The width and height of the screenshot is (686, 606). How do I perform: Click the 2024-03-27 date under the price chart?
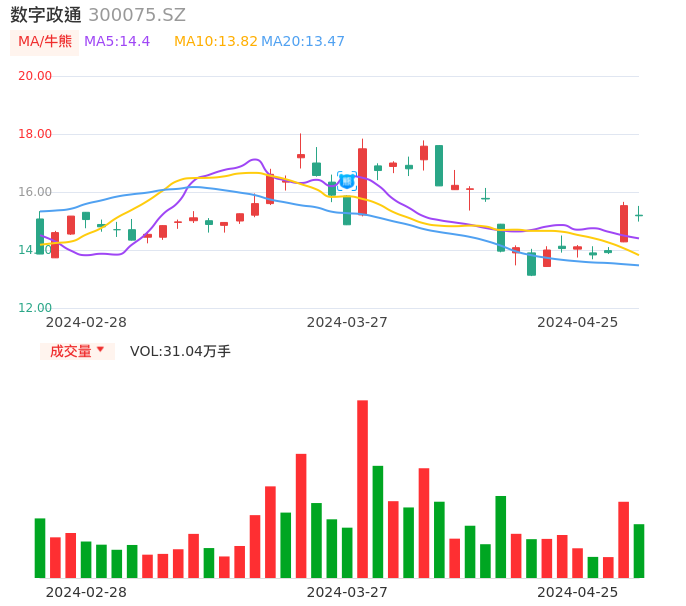(347, 322)
